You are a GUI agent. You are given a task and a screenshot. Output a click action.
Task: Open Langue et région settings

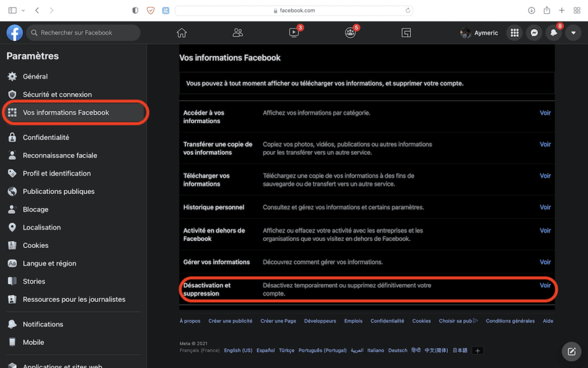tap(73, 263)
